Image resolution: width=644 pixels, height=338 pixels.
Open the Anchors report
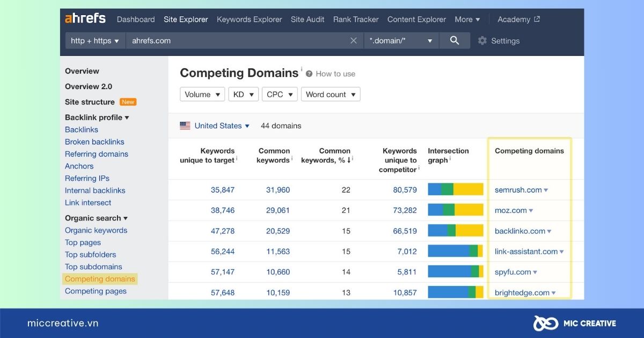[x=79, y=166]
